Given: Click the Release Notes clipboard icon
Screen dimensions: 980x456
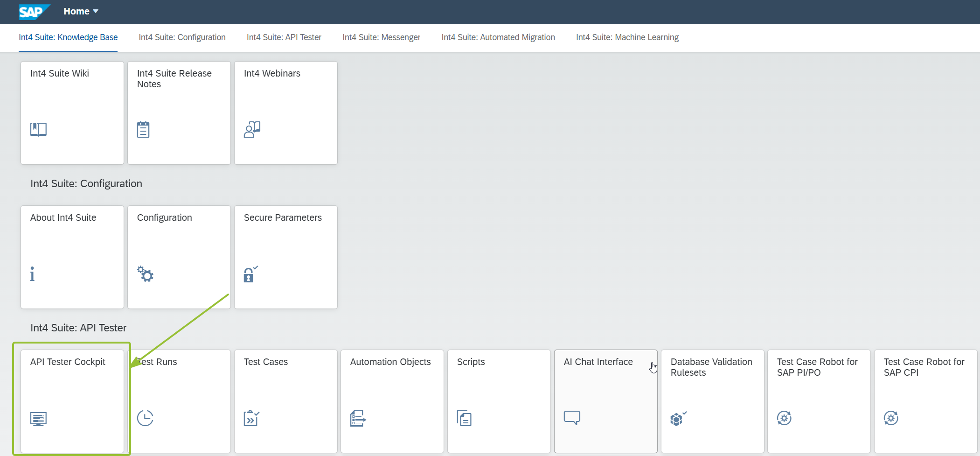Looking at the screenshot, I should click(143, 129).
